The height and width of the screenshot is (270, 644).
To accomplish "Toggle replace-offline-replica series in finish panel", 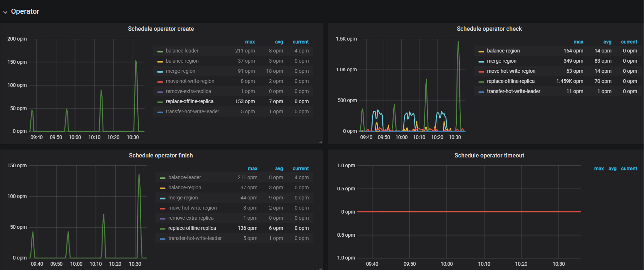I will pos(192,228).
